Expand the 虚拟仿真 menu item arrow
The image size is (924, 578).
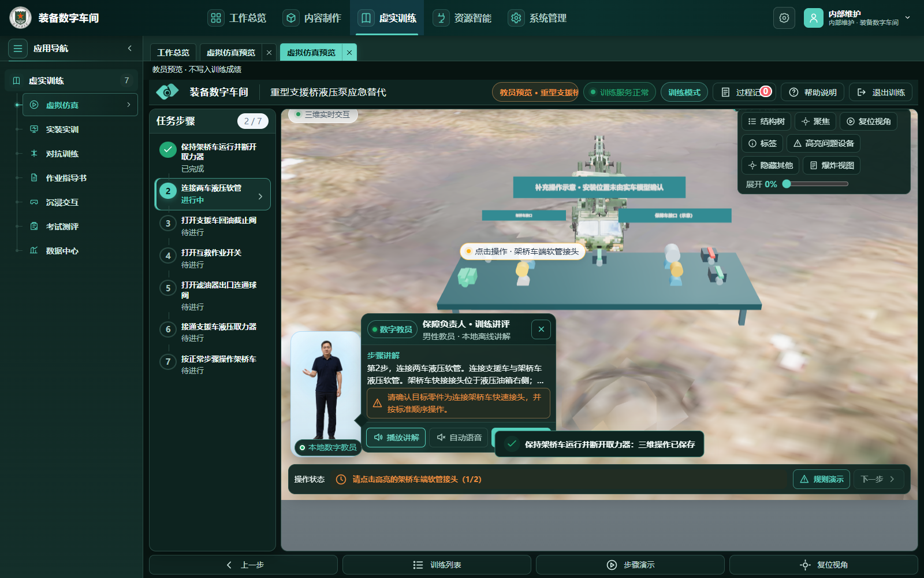tap(128, 105)
